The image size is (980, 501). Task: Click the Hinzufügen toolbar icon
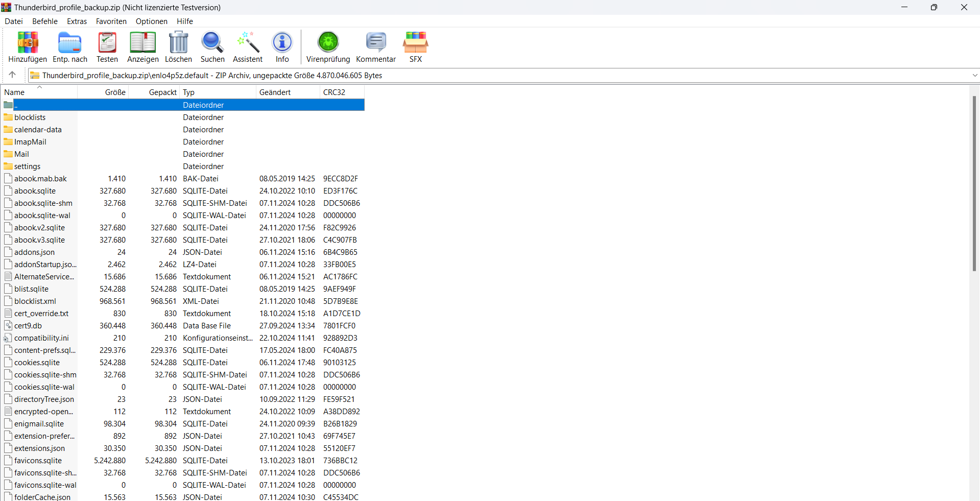pos(28,47)
